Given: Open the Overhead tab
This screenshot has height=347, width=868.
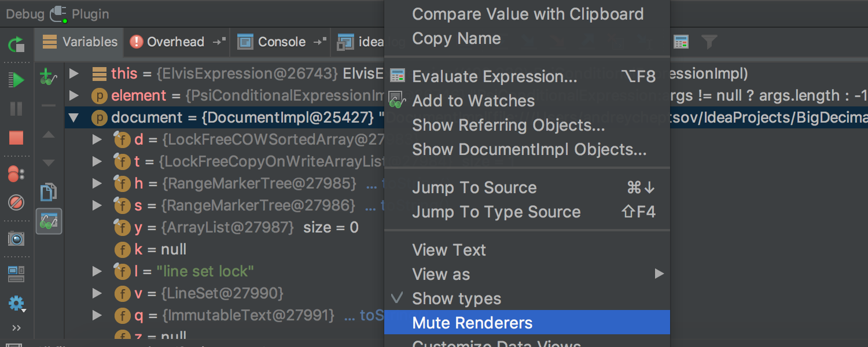Looking at the screenshot, I should click(168, 42).
